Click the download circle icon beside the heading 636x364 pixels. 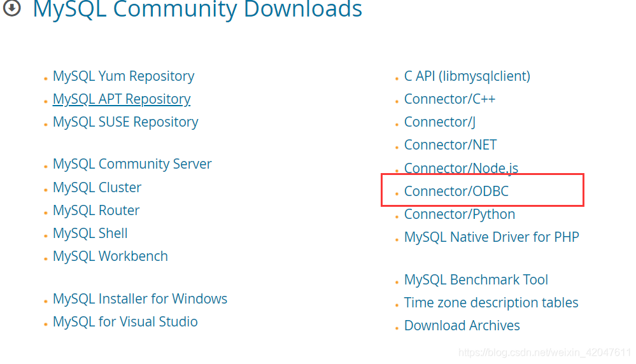pyautogui.click(x=11, y=8)
